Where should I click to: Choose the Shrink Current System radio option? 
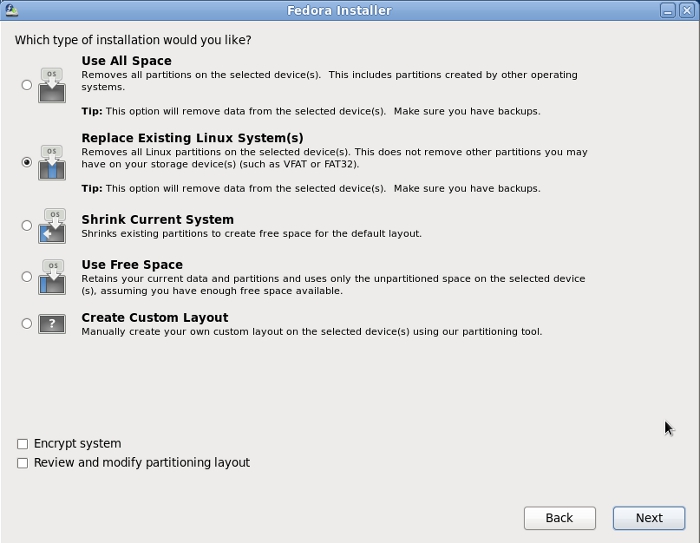click(27, 226)
